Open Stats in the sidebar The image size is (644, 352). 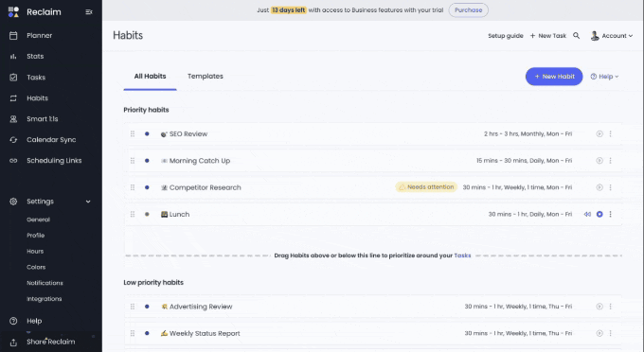pos(35,56)
